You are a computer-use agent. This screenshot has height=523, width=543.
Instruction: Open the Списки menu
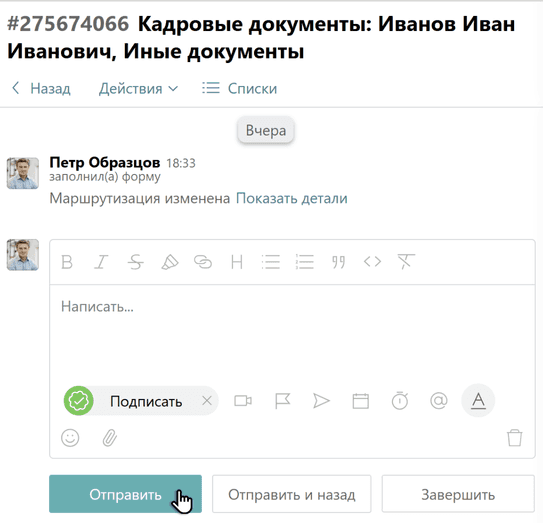(240, 89)
